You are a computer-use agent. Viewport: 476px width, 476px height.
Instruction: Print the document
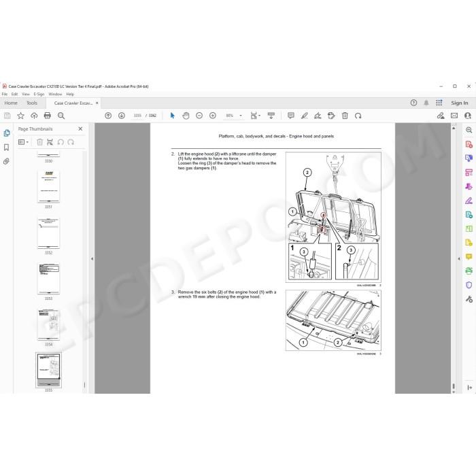pos(48,116)
